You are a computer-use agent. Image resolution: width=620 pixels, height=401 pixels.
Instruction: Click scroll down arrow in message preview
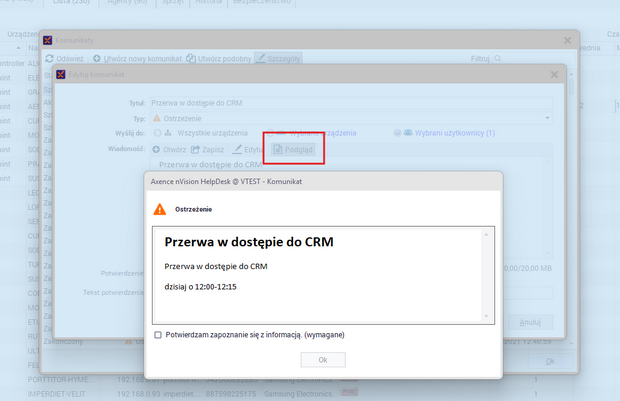[x=486, y=316]
